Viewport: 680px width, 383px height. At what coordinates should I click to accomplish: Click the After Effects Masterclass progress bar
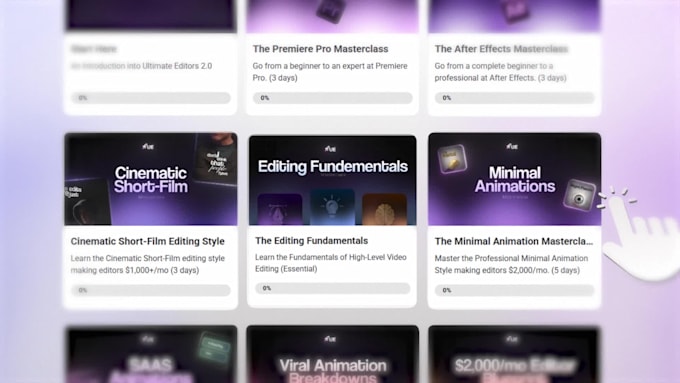(x=514, y=98)
